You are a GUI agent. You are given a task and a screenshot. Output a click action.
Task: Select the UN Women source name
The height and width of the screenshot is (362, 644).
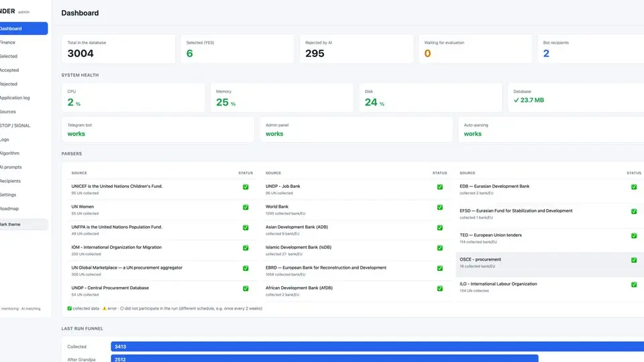[83, 206]
